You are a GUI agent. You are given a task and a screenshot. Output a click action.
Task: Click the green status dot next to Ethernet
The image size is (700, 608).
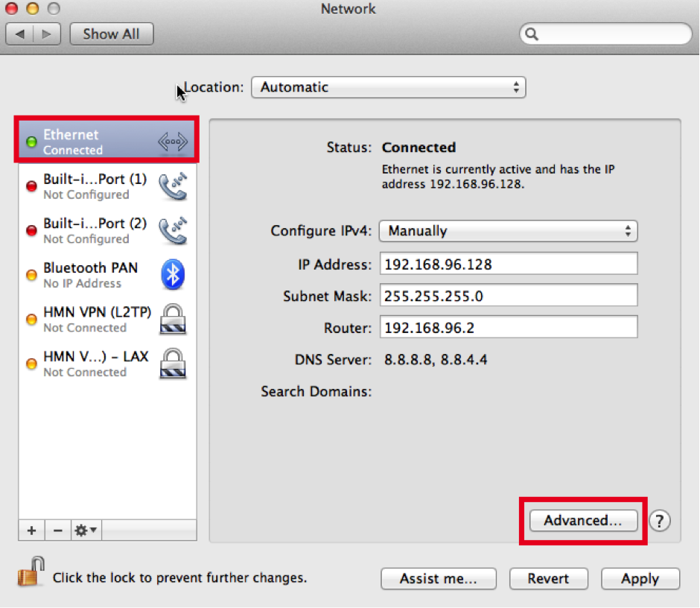point(31,142)
